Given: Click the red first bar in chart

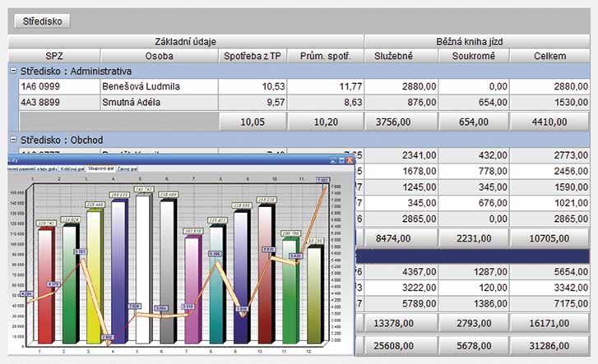Looking at the screenshot, I should 46,286.
